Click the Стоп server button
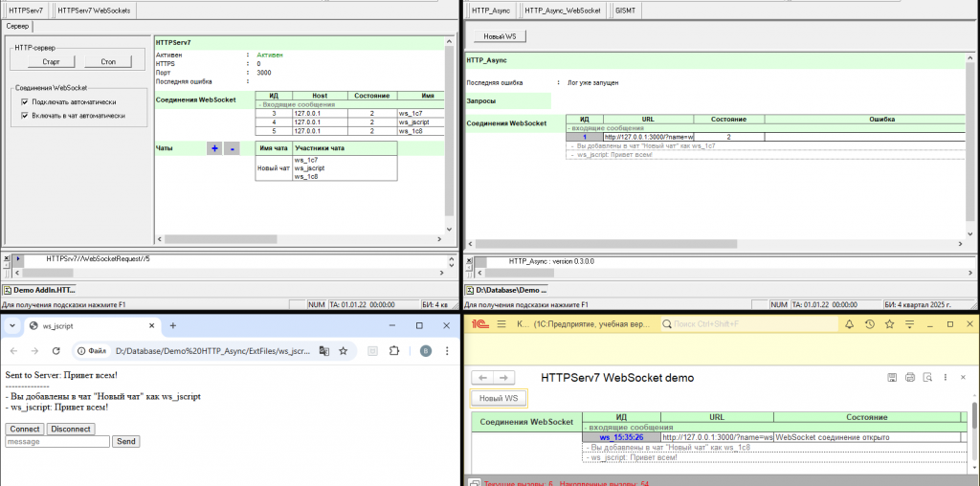980x486 pixels. pos(108,61)
